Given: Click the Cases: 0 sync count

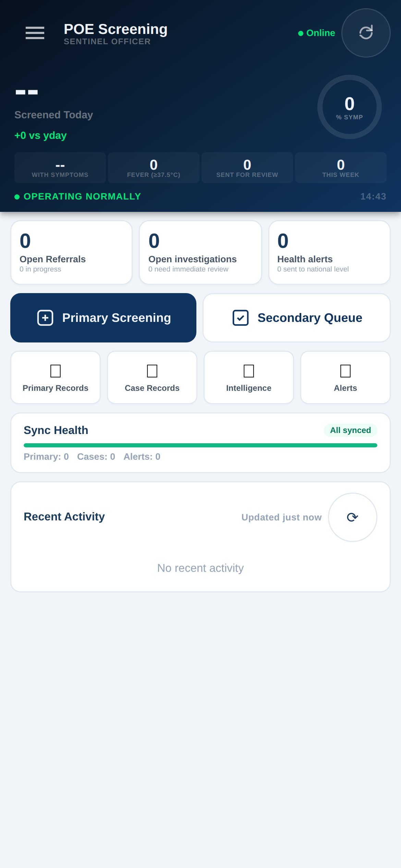Looking at the screenshot, I should click(96, 457).
